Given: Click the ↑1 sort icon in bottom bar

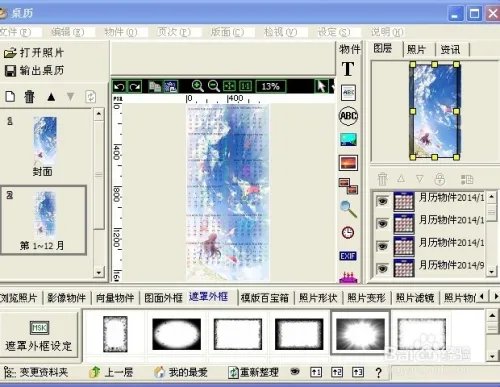Looking at the screenshot, I should coord(316,372).
